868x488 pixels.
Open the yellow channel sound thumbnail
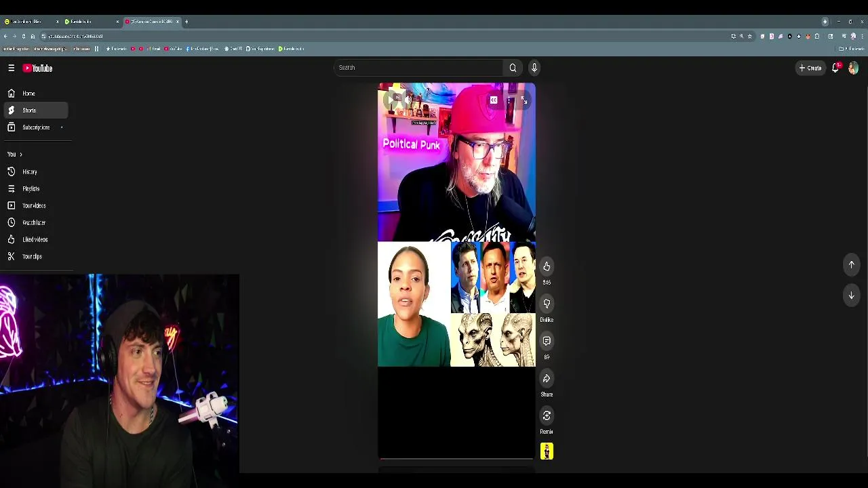click(547, 451)
